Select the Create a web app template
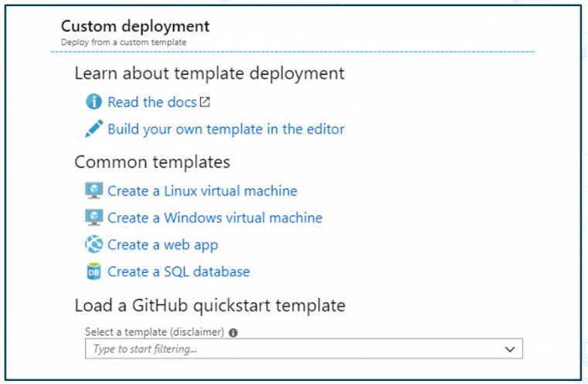Image resolution: width=588 pixels, height=384 pixels. pyautogui.click(x=162, y=245)
